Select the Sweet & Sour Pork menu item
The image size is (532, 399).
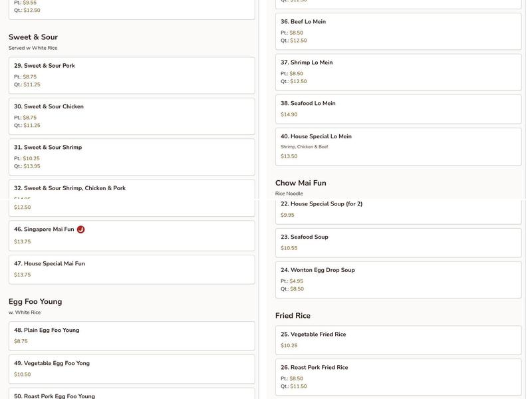click(x=130, y=75)
